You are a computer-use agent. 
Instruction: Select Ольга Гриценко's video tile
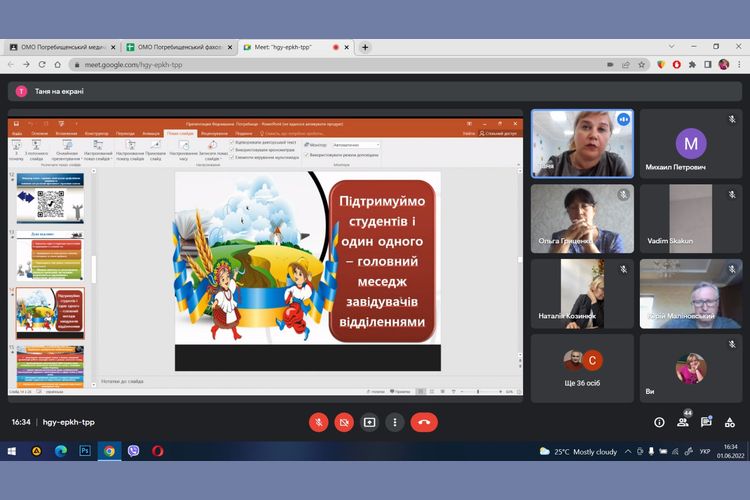[581, 219]
